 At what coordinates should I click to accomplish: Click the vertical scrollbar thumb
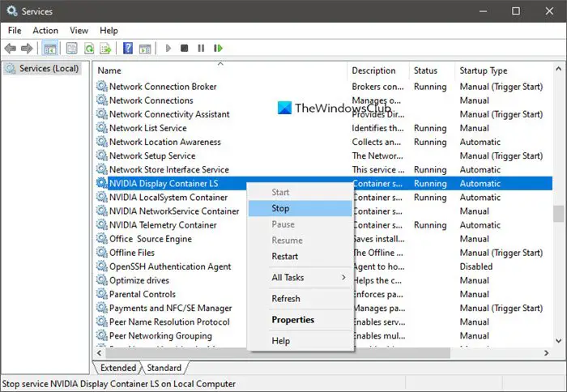pyautogui.click(x=558, y=213)
